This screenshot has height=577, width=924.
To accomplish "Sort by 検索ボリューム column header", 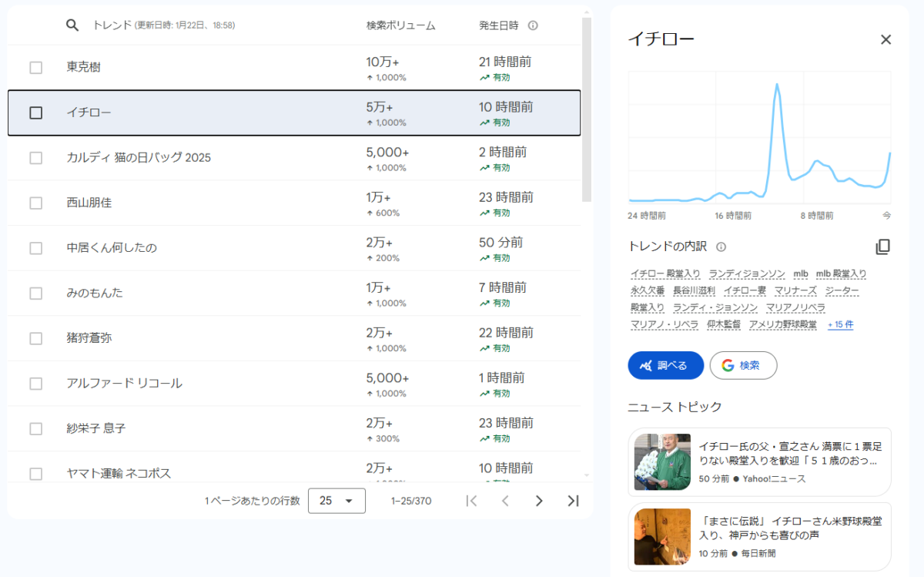I will click(400, 25).
